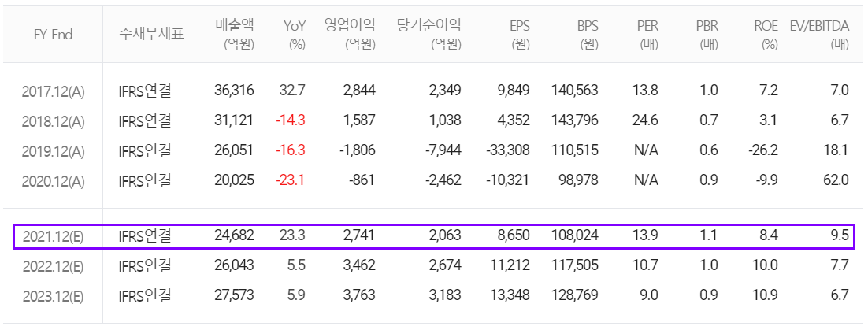
Task: Click the 5.9 YoY value for 2023
Action: tap(297, 295)
